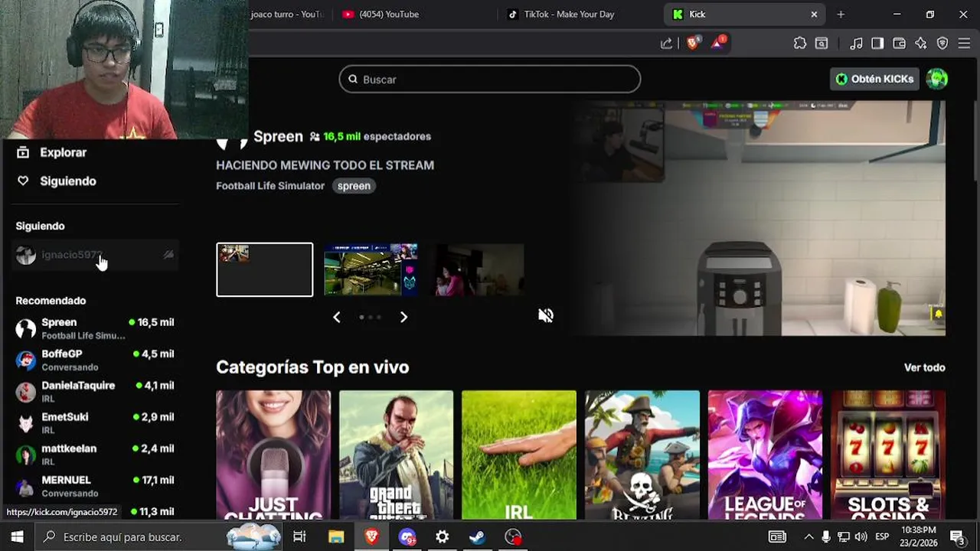Focus the Buscar search field
Screen dimensions: 980x551
pos(490,79)
